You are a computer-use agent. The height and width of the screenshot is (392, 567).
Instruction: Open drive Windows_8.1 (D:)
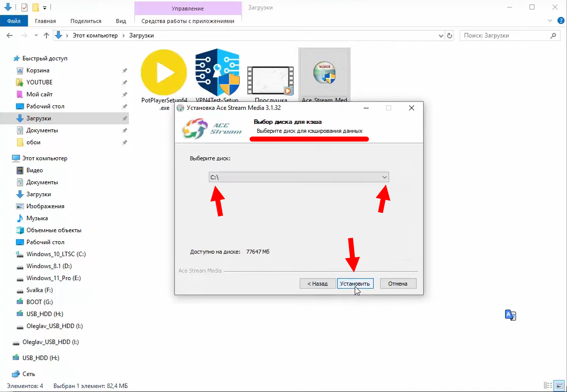[x=49, y=266]
